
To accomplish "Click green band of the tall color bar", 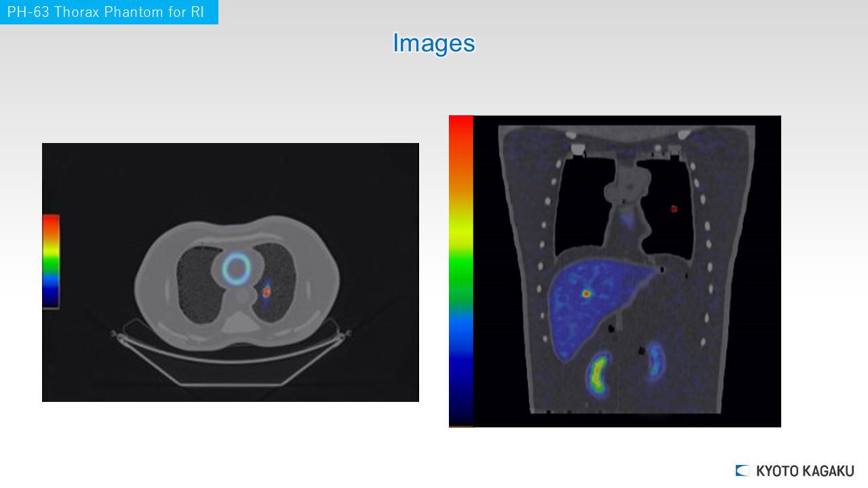I will 461,278.
